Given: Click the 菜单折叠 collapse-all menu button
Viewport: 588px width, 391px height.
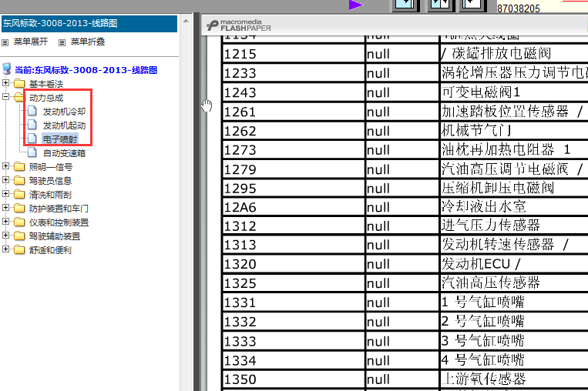Looking at the screenshot, I should click(88, 42).
